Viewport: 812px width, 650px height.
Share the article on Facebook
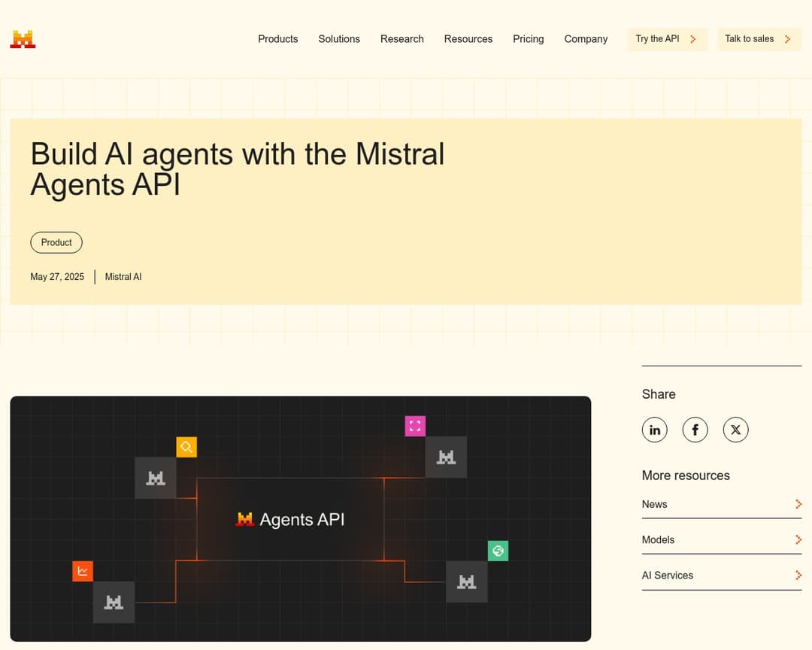pos(695,430)
